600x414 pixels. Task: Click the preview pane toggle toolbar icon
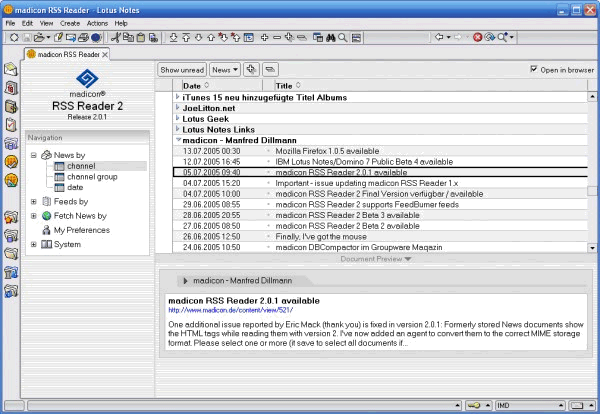tap(356, 37)
